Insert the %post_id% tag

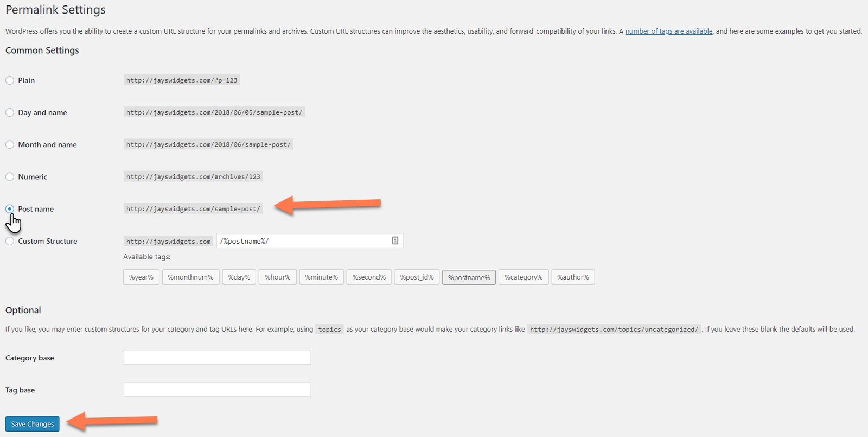point(417,277)
